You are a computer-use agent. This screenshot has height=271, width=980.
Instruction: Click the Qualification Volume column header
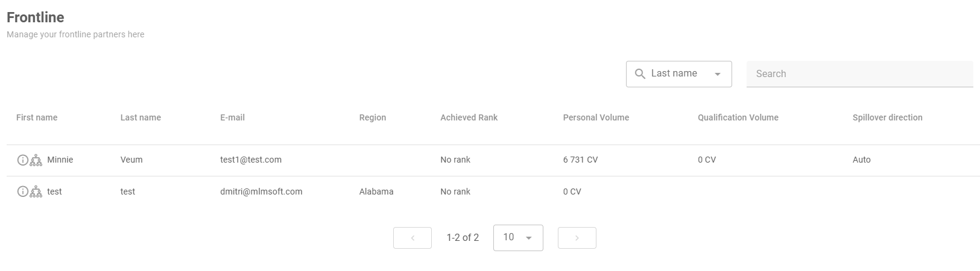(738, 118)
